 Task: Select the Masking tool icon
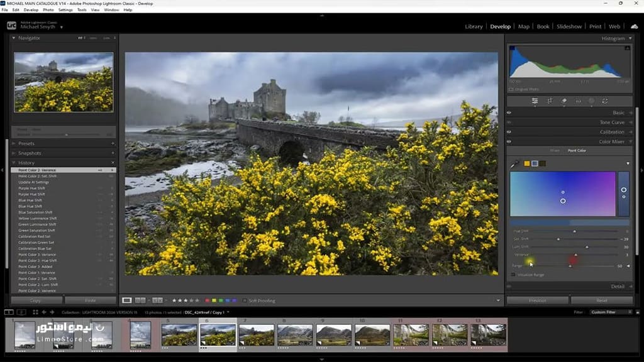point(591,101)
